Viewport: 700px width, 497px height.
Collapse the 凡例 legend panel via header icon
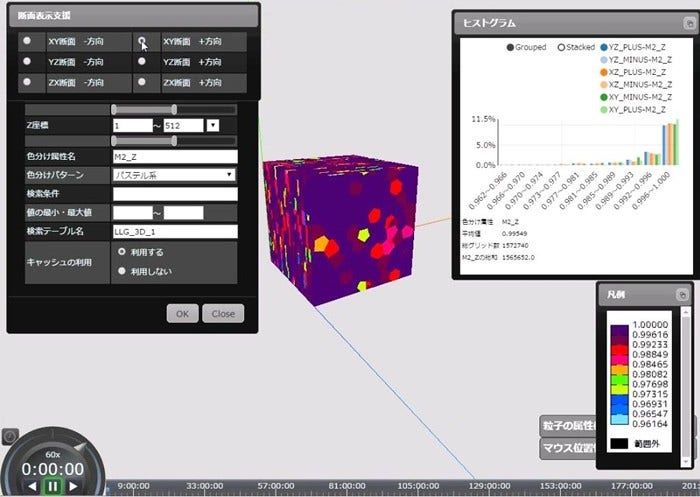point(680,295)
